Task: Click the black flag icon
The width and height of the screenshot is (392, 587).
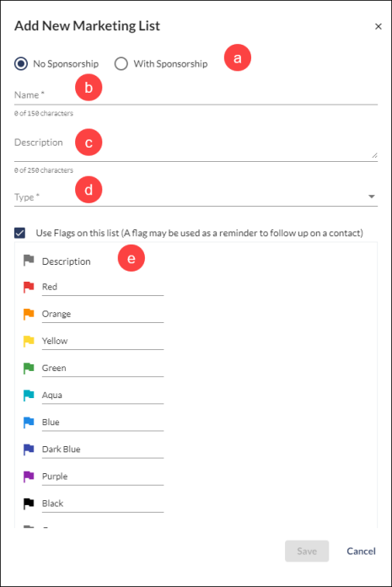Action: [x=29, y=504]
